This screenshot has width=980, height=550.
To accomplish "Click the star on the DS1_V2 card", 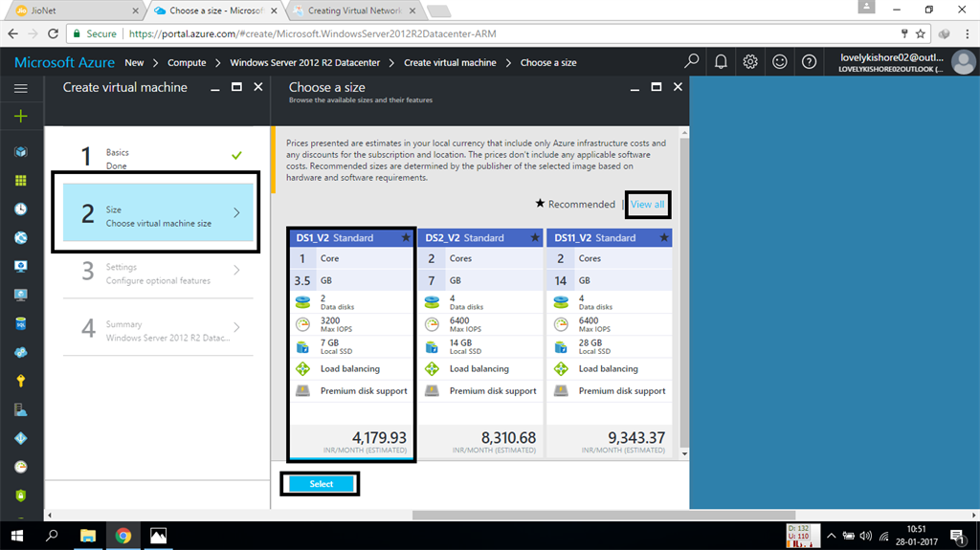I will tap(406, 237).
